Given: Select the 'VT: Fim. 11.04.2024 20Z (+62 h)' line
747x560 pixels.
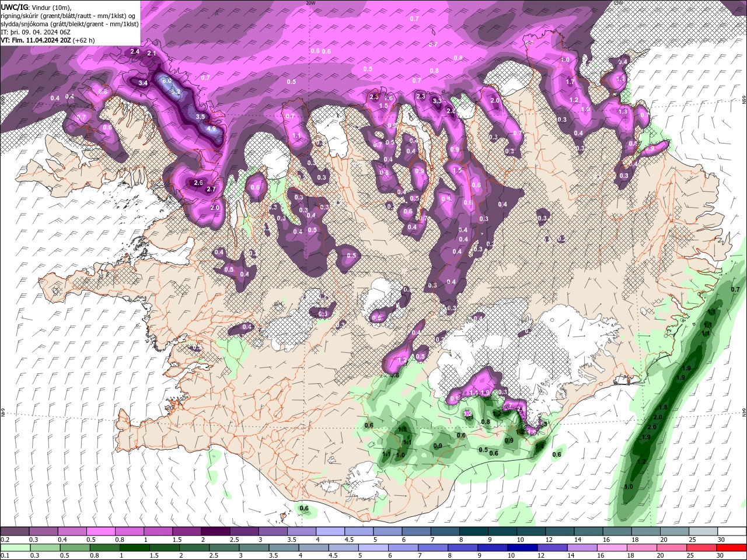Looking at the screenshot, I should [48, 40].
